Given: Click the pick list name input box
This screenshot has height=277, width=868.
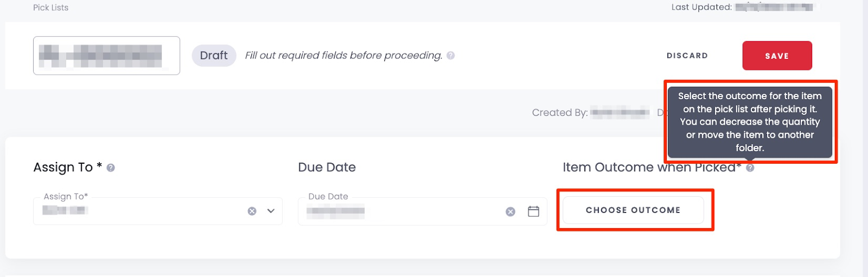Looking at the screenshot, I should coord(106,56).
